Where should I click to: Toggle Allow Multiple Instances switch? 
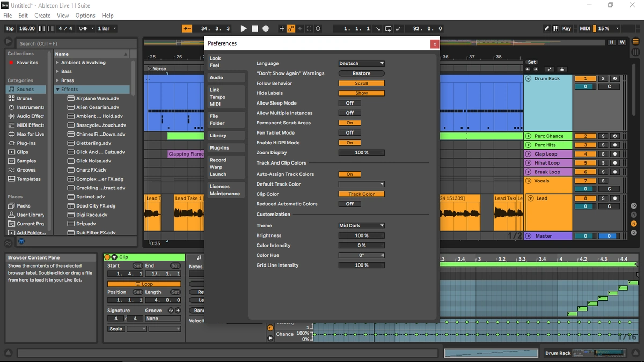point(350,113)
